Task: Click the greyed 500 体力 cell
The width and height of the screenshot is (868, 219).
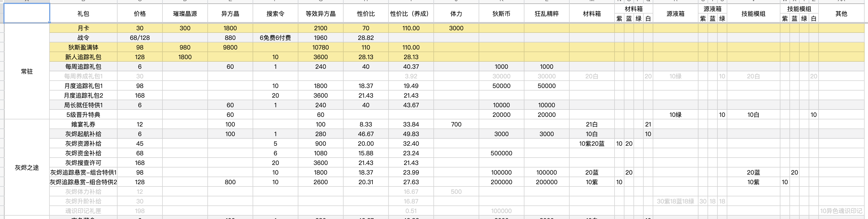Action: tap(456, 192)
